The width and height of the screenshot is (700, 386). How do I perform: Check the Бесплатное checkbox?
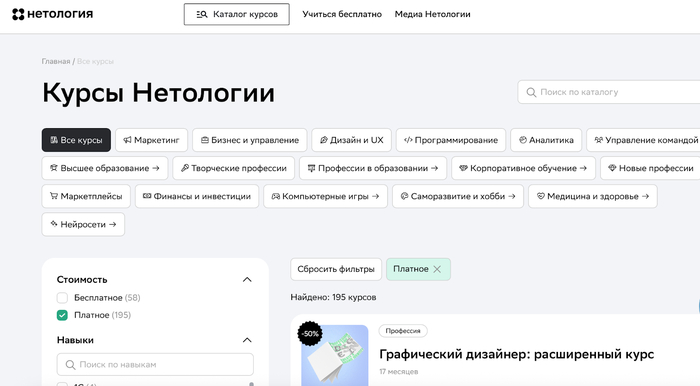62,298
